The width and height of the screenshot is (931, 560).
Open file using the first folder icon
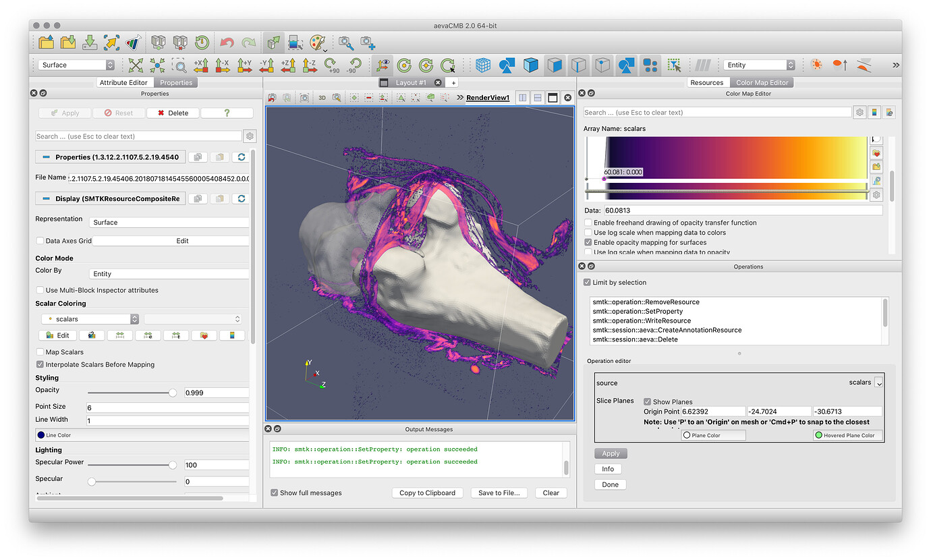pyautogui.click(x=46, y=43)
